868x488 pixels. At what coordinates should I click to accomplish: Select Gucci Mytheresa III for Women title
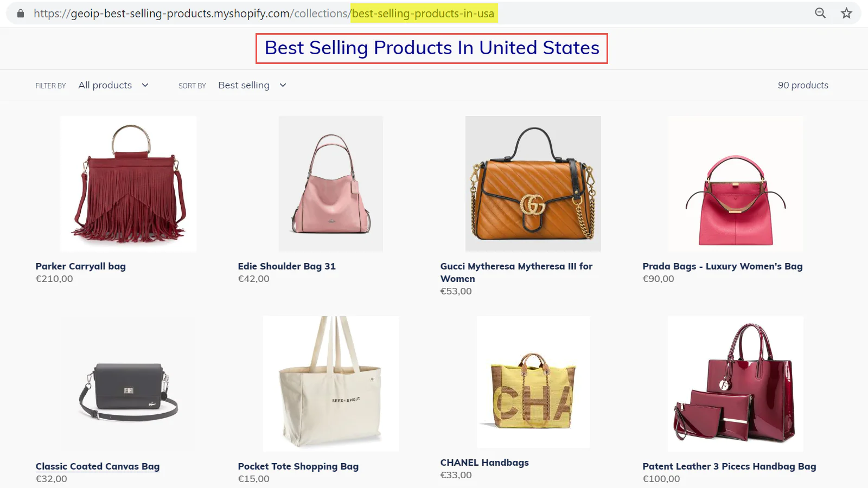[x=516, y=272]
